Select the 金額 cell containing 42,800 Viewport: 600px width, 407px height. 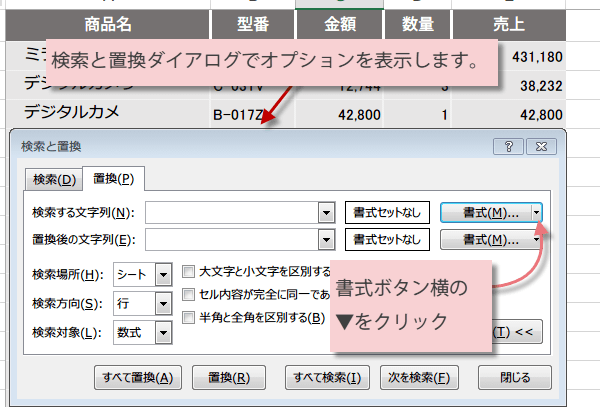[340, 114]
